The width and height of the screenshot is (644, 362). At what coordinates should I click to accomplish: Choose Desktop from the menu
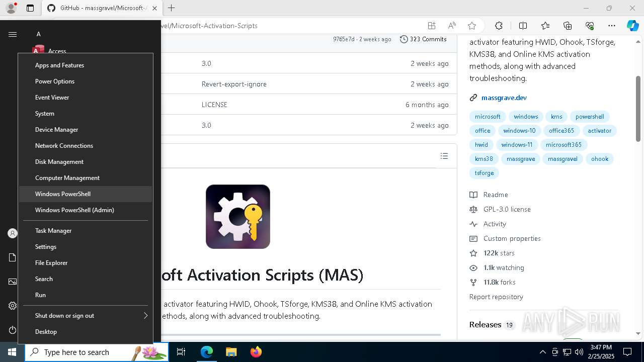tap(86, 332)
